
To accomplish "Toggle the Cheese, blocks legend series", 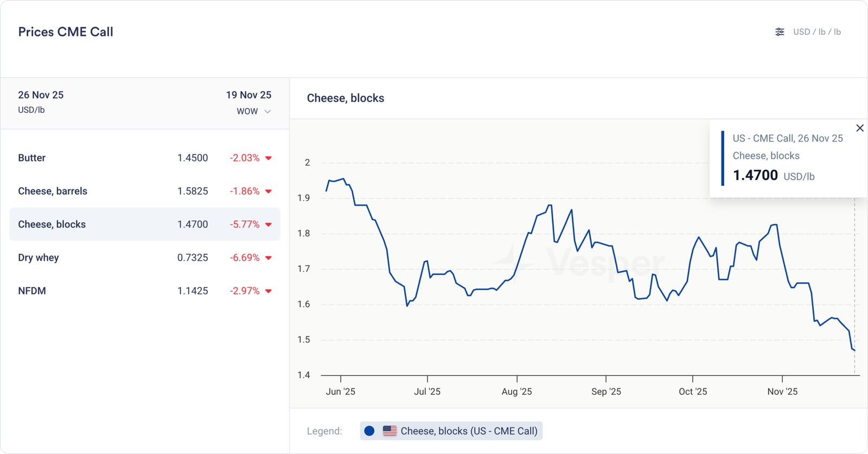I will click(469, 431).
